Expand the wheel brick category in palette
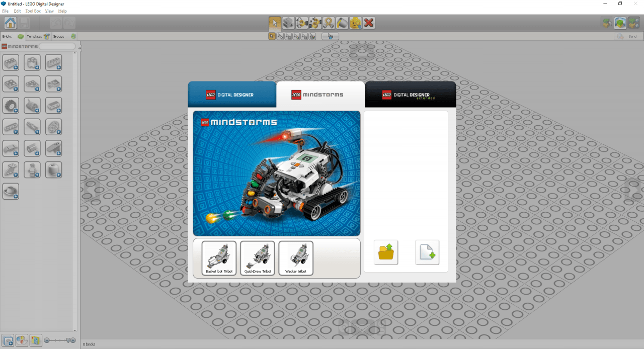The image size is (644, 349). click(11, 105)
